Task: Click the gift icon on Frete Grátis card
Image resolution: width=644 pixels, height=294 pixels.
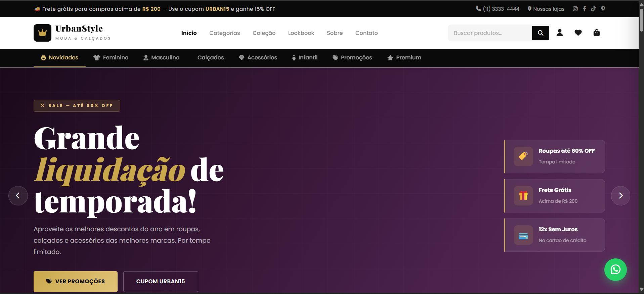Action: [x=523, y=196]
